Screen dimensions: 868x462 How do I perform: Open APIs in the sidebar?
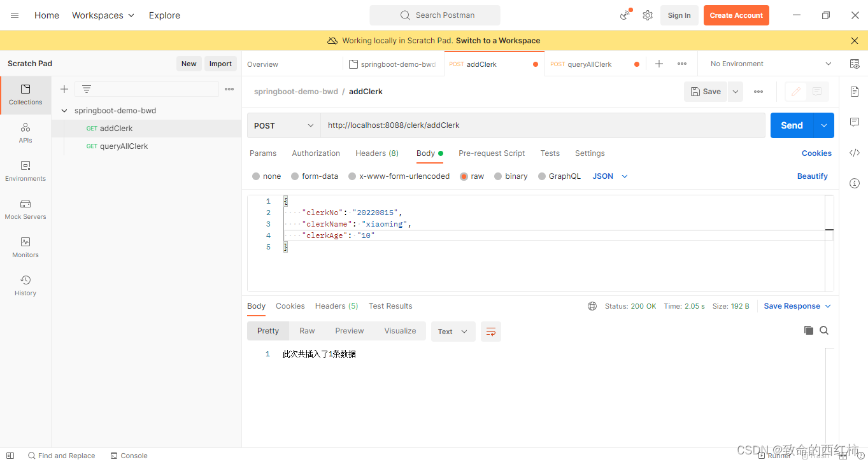coord(25,133)
